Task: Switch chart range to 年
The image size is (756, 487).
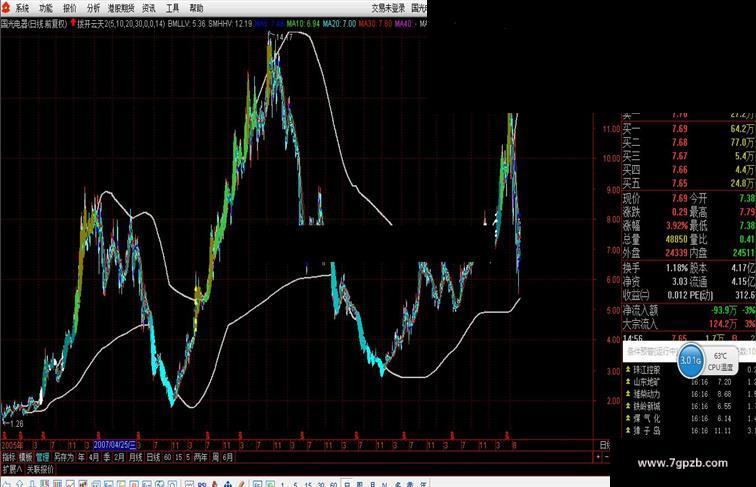Action: click(81, 457)
